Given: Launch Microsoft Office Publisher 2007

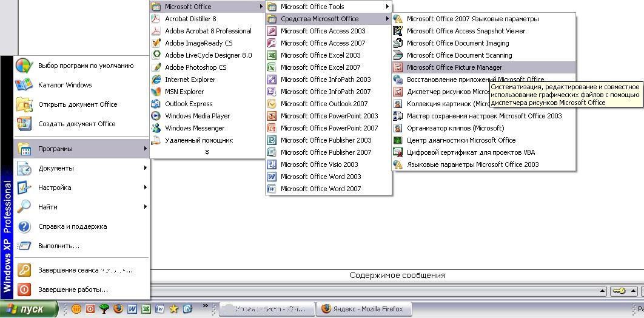Looking at the screenshot, I should tap(329, 152).
